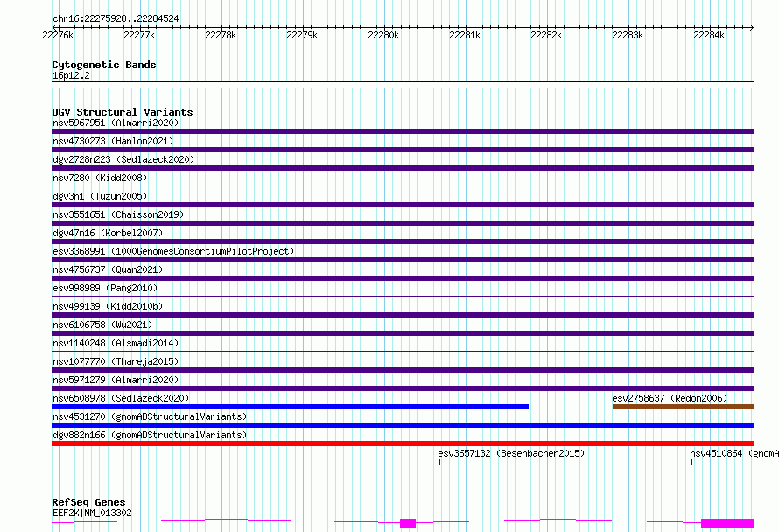The height and width of the screenshot is (532, 779).
Task: Click the 22279k ruler tick label
Action: (x=302, y=35)
